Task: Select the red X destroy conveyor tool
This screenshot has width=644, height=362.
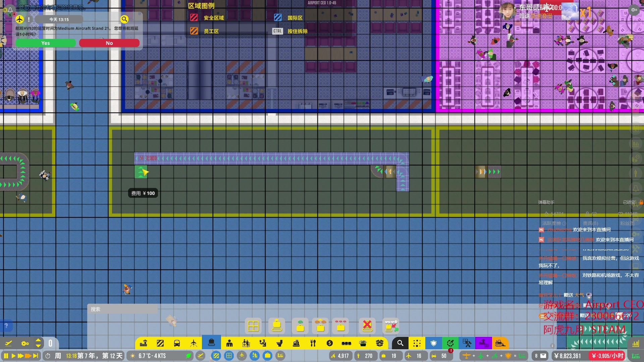Action: (367, 326)
